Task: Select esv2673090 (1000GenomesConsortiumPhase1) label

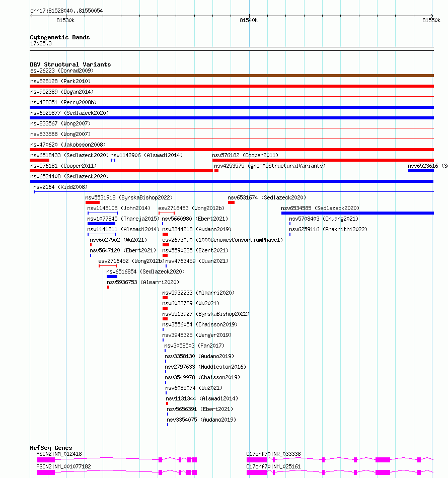Action: click(x=222, y=240)
